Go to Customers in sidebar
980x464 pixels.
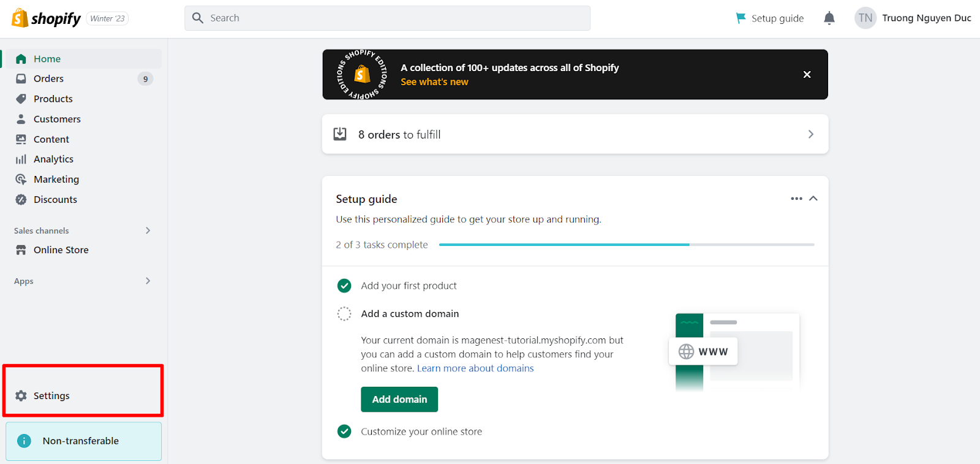pyautogui.click(x=57, y=119)
